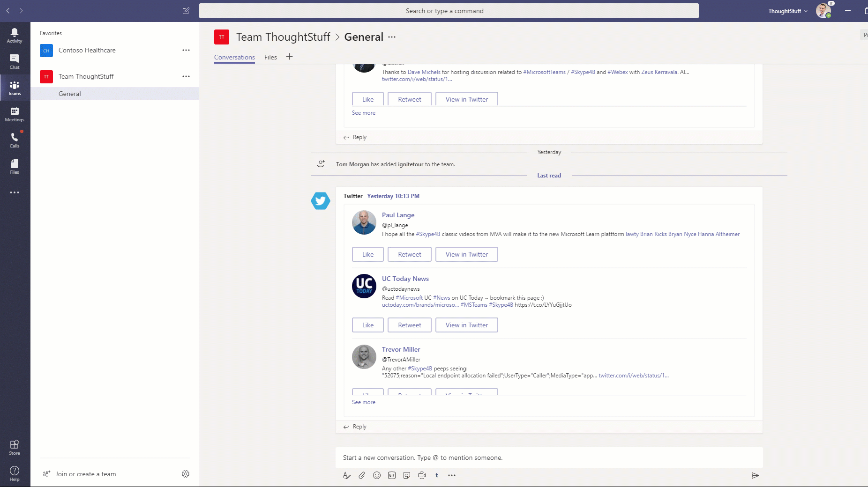The width and height of the screenshot is (868, 487).
Task: View the Dave Michels thanks tweet in Twitter
Action: pos(467,99)
